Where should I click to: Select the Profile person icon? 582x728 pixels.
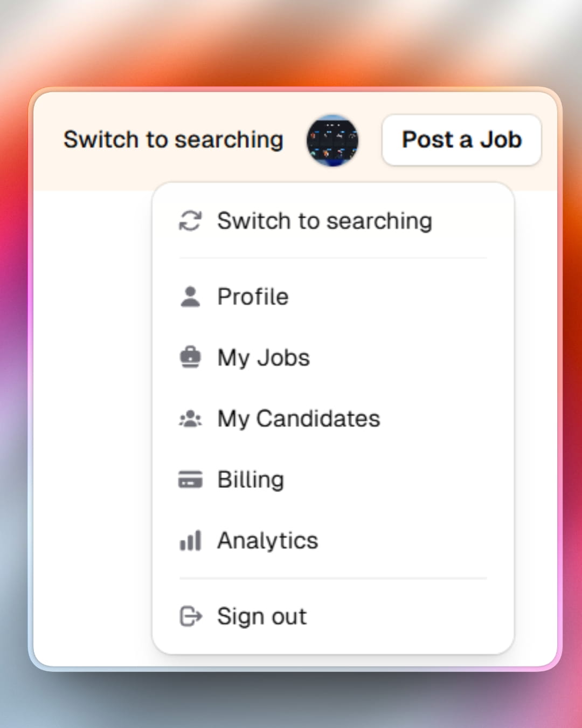pos(190,296)
